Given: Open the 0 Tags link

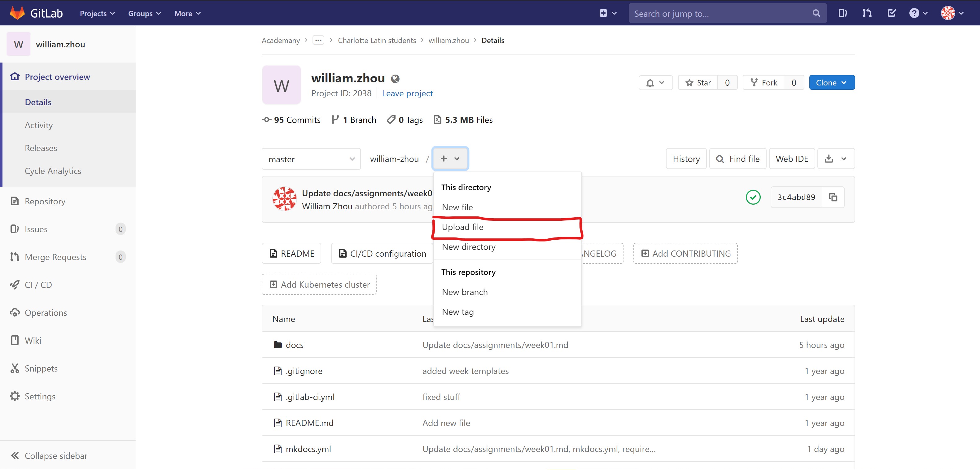Looking at the screenshot, I should point(405,120).
